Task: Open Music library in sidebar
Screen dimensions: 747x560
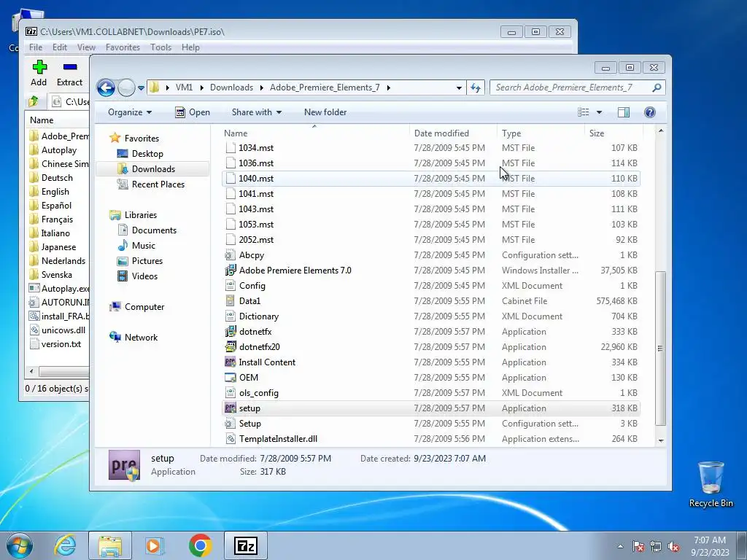Action: [144, 246]
